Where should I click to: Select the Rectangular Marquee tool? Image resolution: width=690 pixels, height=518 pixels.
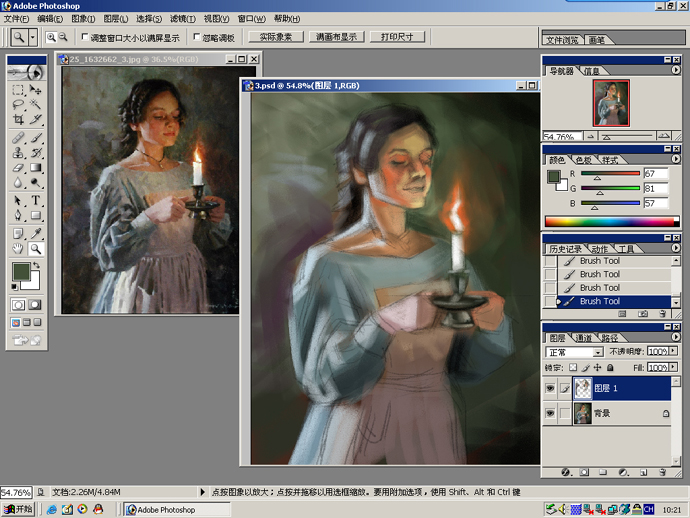point(18,90)
